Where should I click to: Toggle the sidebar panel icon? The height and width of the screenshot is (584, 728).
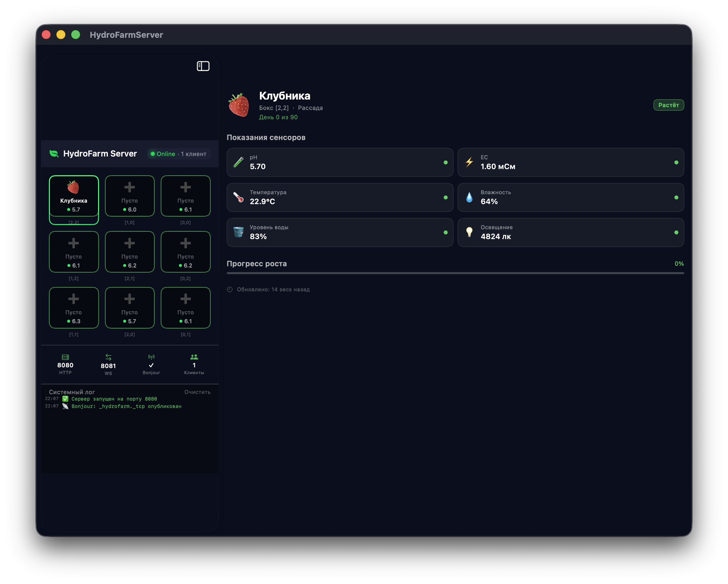[x=203, y=66]
